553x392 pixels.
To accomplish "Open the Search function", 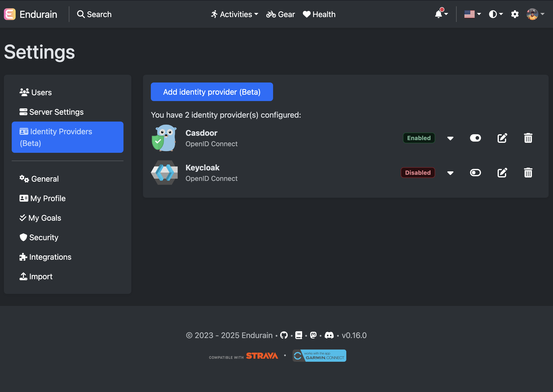I will 94,14.
